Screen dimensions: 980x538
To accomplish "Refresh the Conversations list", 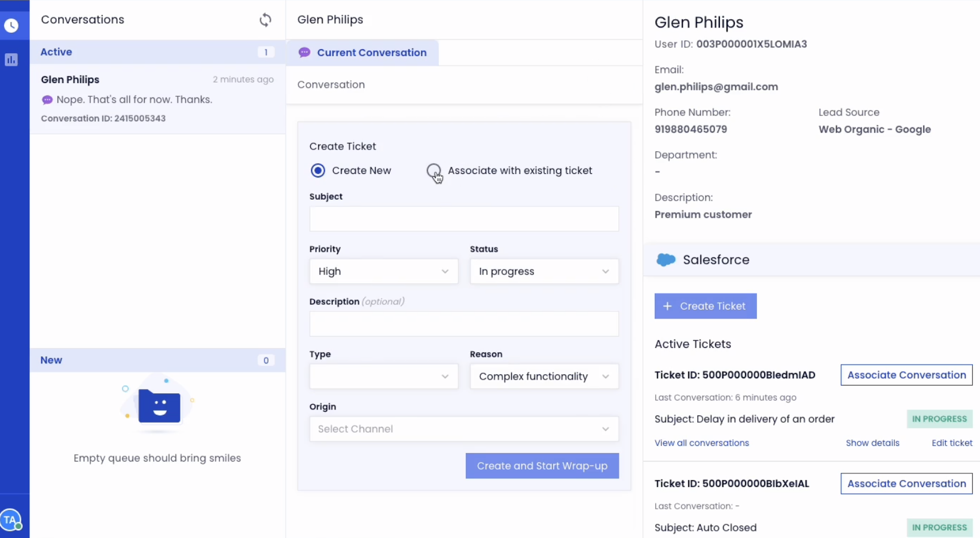I will click(x=265, y=20).
